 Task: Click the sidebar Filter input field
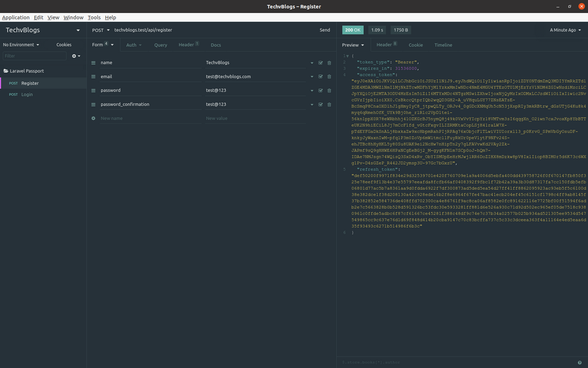click(34, 56)
